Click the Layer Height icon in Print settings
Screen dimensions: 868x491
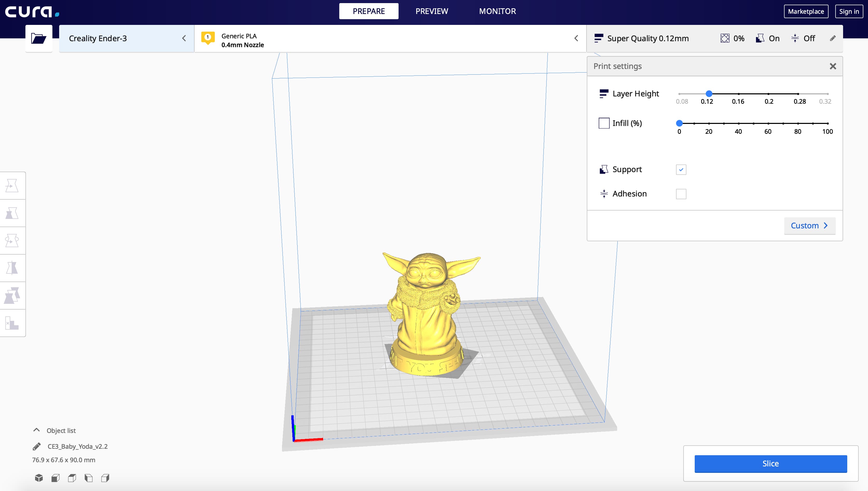[x=604, y=94]
